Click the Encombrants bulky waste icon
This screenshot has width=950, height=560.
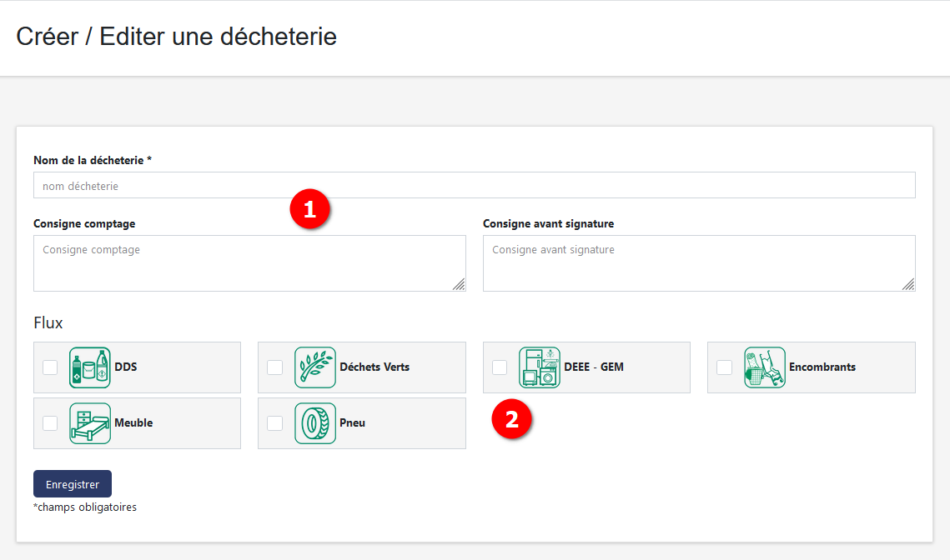tap(765, 367)
